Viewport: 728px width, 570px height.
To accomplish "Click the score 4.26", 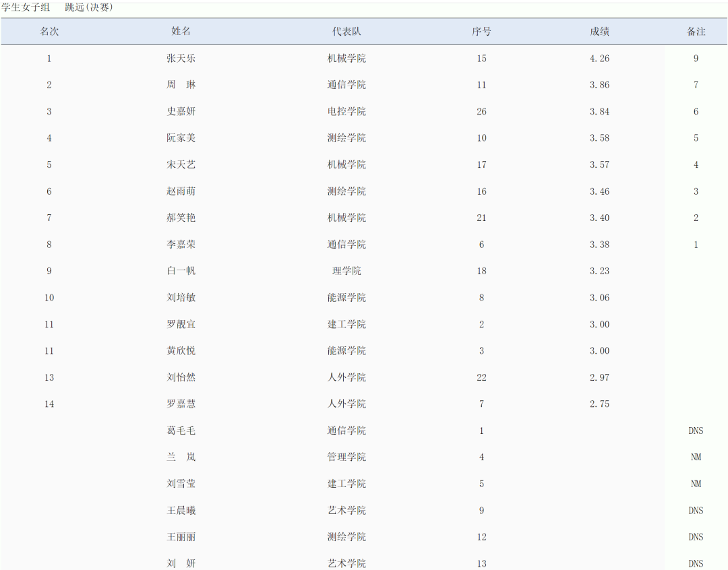I will point(599,59).
